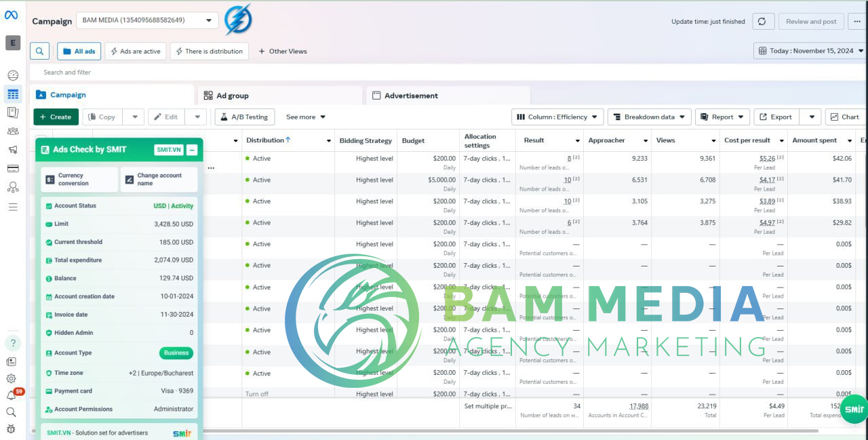Open the three-dot more options button
This screenshot has width=868, height=440.
click(x=857, y=22)
